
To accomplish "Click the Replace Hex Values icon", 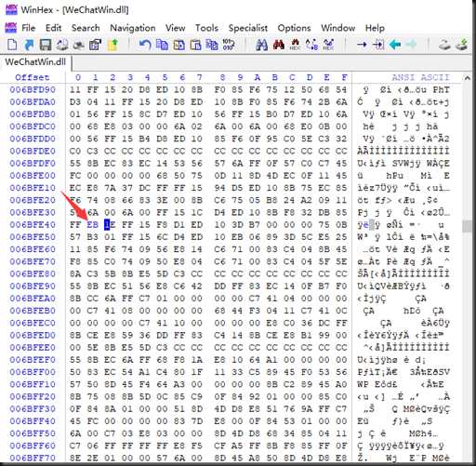I will [328, 45].
